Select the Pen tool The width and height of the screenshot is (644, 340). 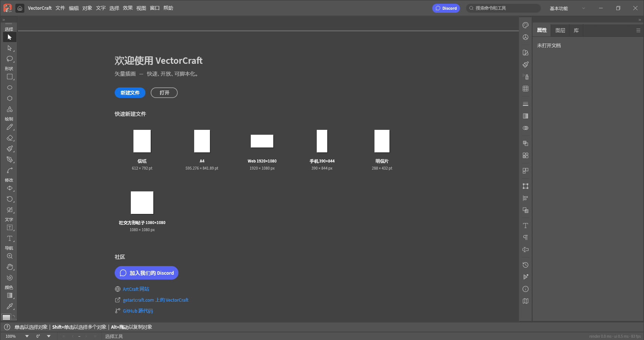point(10,159)
